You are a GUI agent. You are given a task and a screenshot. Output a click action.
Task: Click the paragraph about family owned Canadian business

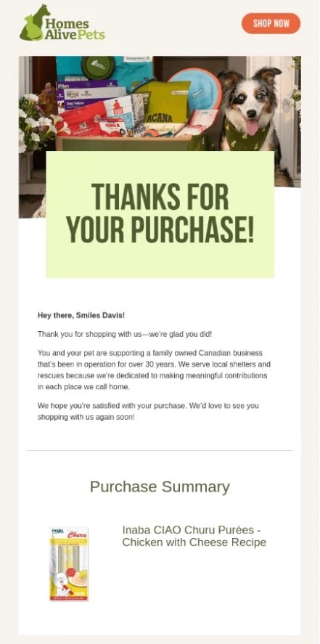tap(155, 370)
